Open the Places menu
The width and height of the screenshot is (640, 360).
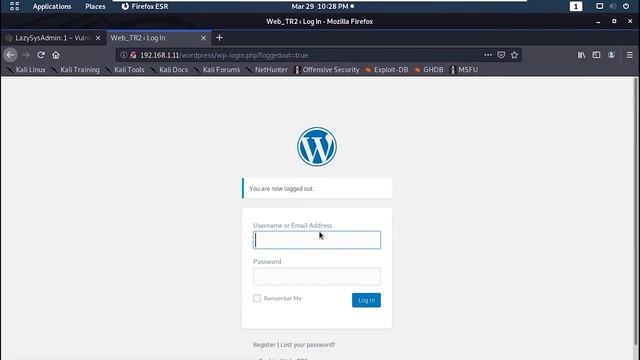coord(95,7)
